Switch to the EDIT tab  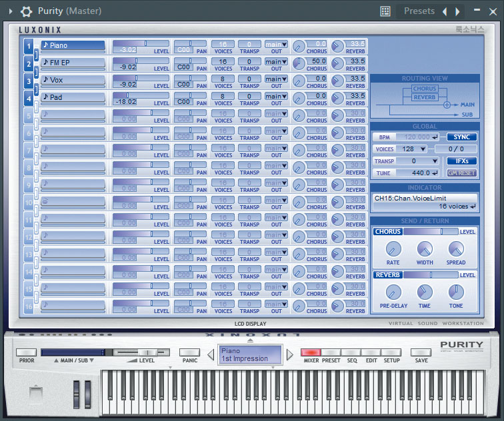pos(371,352)
